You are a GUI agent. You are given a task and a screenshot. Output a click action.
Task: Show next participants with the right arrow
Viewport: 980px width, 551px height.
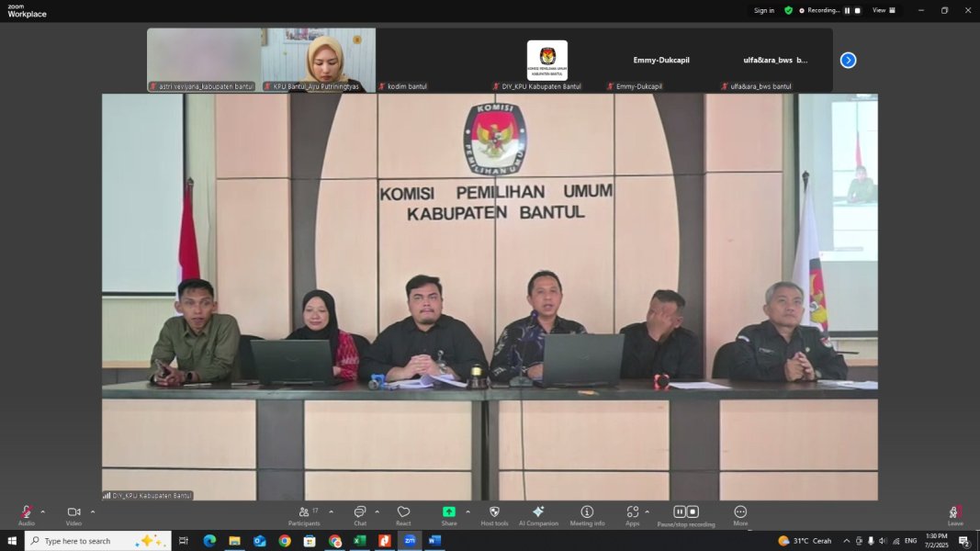(x=848, y=60)
